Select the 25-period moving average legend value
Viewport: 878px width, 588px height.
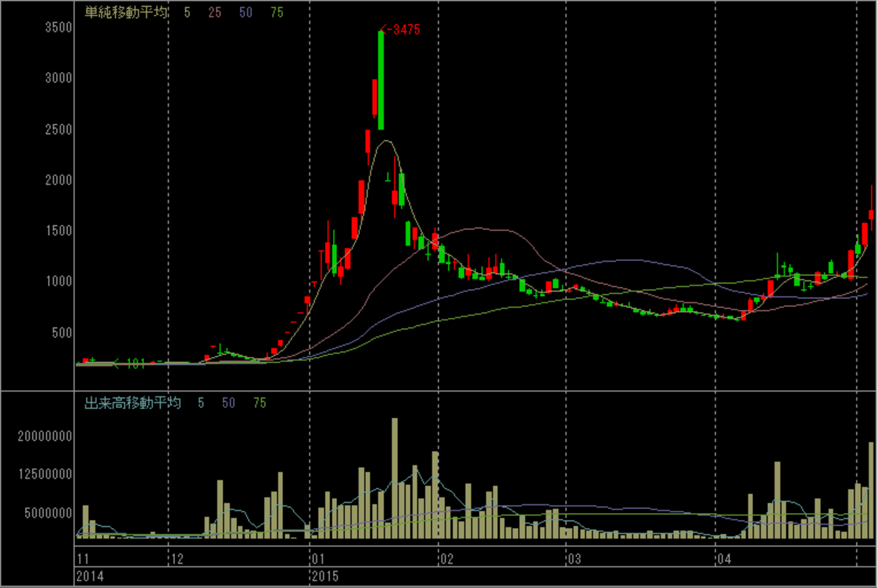click(x=215, y=12)
